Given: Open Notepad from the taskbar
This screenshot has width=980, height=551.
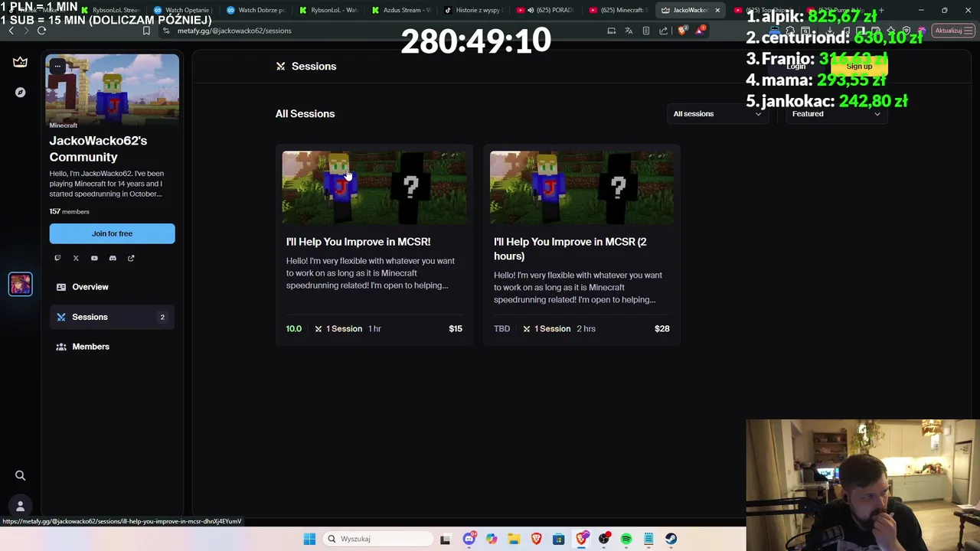Looking at the screenshot, I should coord(648,539).
